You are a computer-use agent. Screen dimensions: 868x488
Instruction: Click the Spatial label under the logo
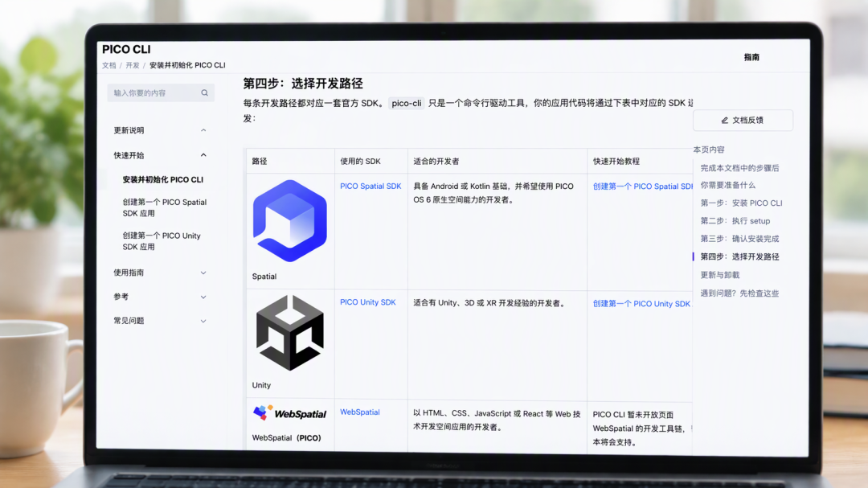(x=264, y=277)
